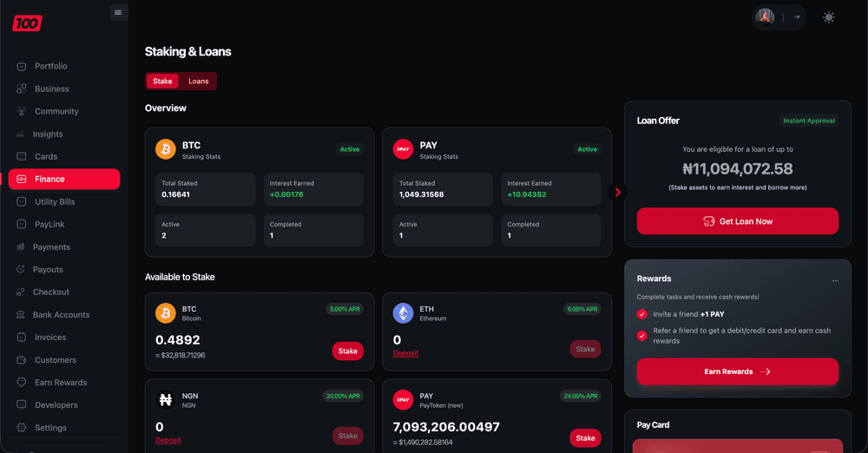Screen dimensions: 868x453
Task: Click PAY Interest Earned +10.94382
Action: 527,194
